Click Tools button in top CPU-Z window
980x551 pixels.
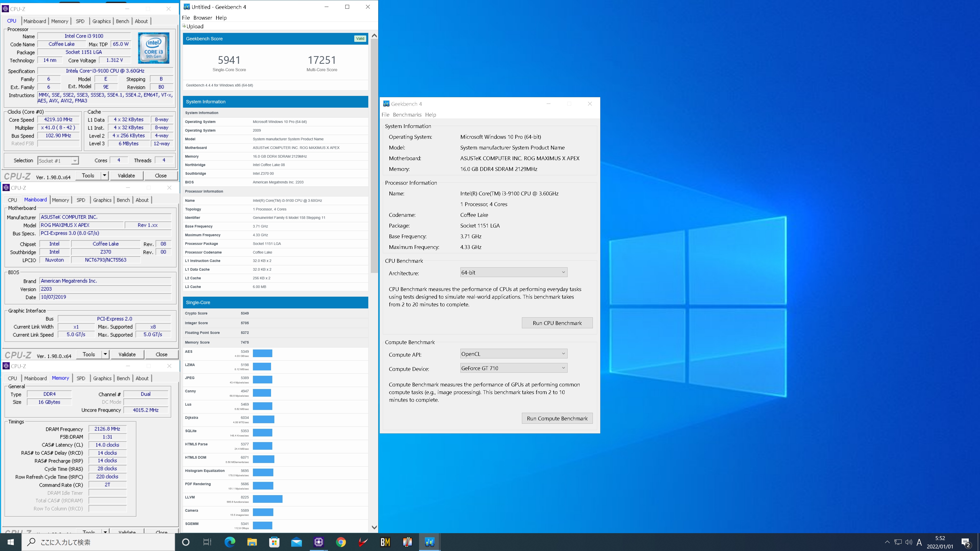click(88, 175)
